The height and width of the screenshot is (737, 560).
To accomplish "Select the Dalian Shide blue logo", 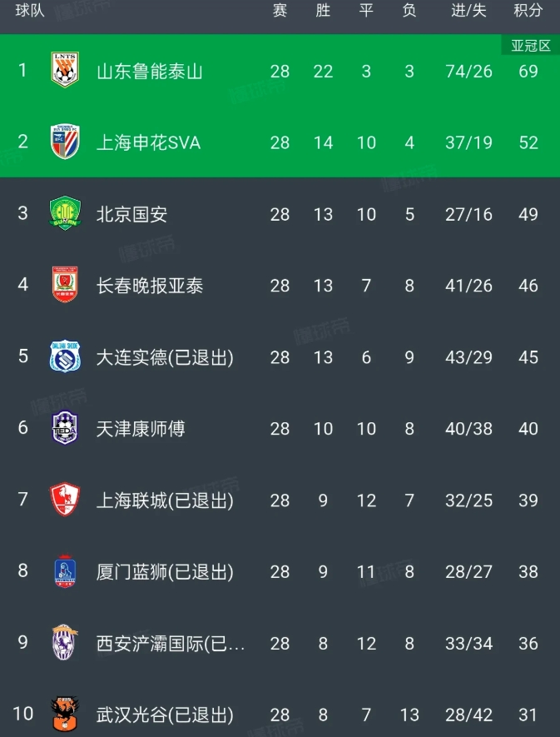I will pos(65,357).
